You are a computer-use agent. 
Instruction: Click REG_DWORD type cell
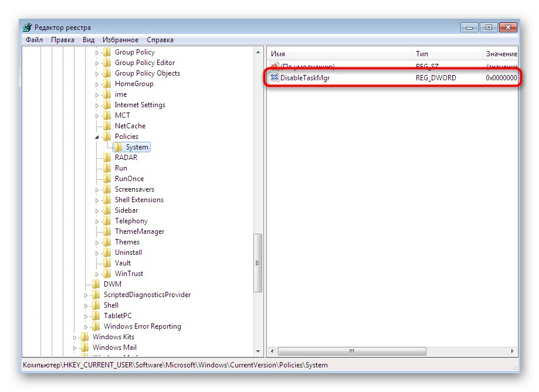[x=436, y=78]
